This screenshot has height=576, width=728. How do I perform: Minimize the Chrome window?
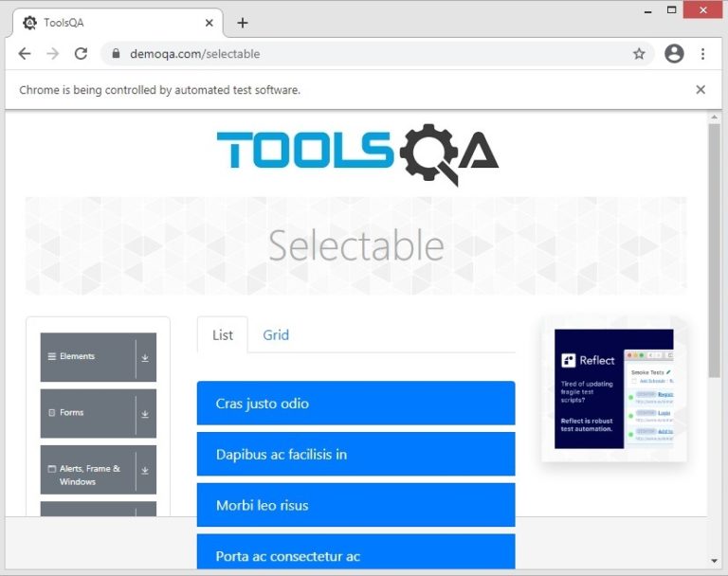(647, 10)
